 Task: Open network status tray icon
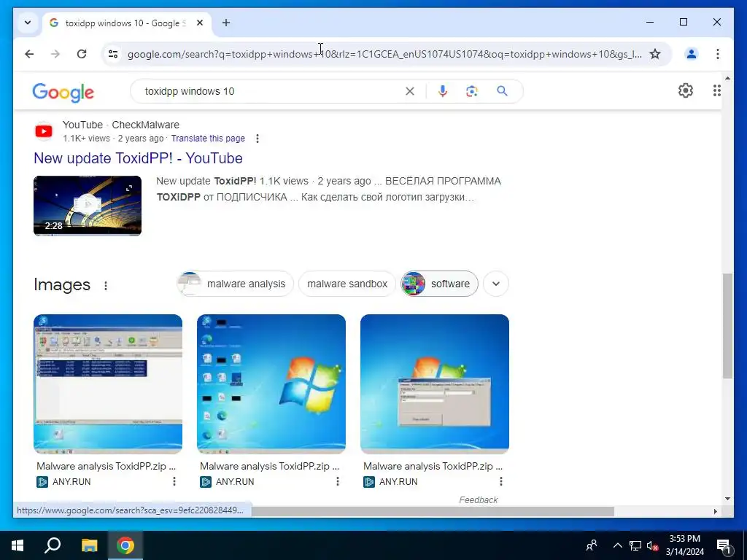coord(635,545)
